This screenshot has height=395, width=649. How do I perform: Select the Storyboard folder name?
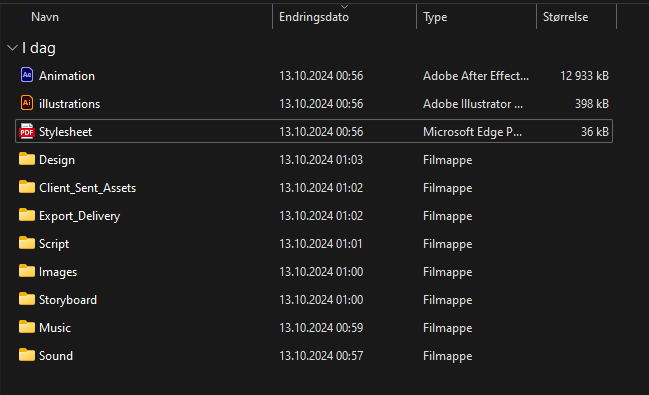point(68,300)
